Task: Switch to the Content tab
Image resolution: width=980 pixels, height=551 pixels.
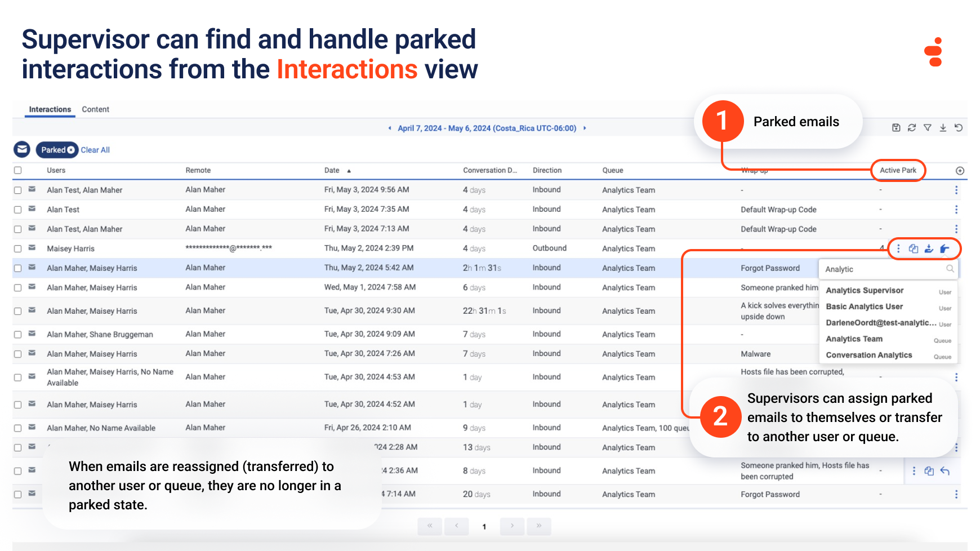Action: [95, 109]
